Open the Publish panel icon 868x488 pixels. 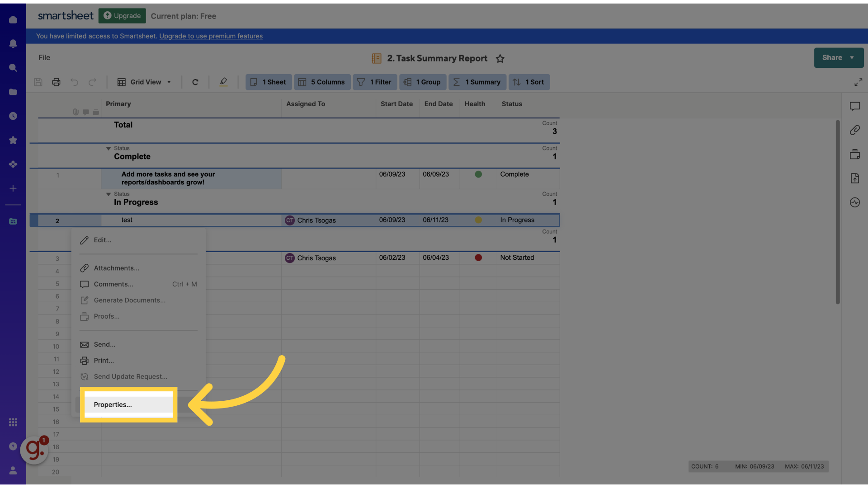(854, 178)
